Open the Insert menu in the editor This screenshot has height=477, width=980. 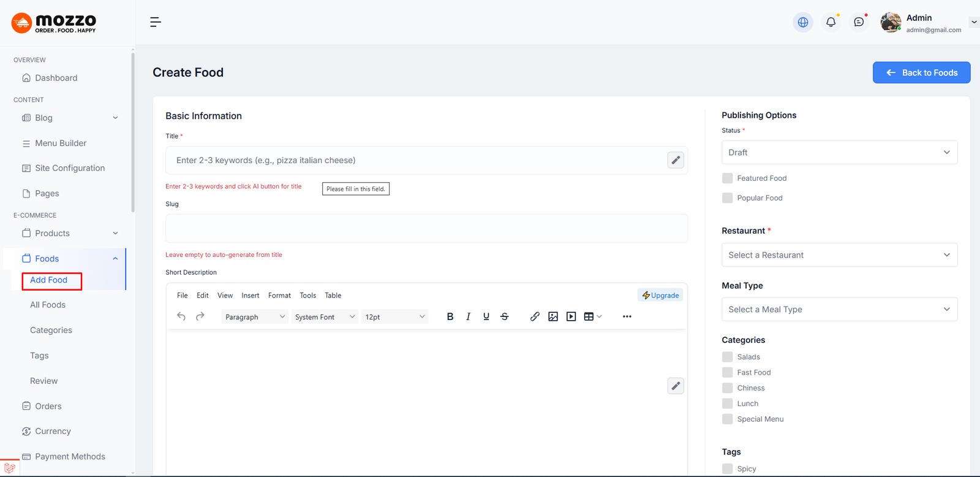coord(250,296)
